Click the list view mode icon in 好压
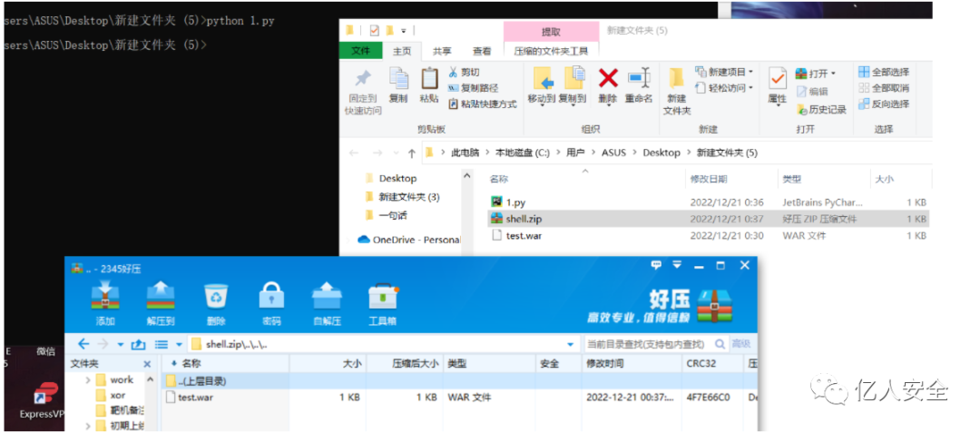This screenshot has width=980, height=433. click(162, 344)
